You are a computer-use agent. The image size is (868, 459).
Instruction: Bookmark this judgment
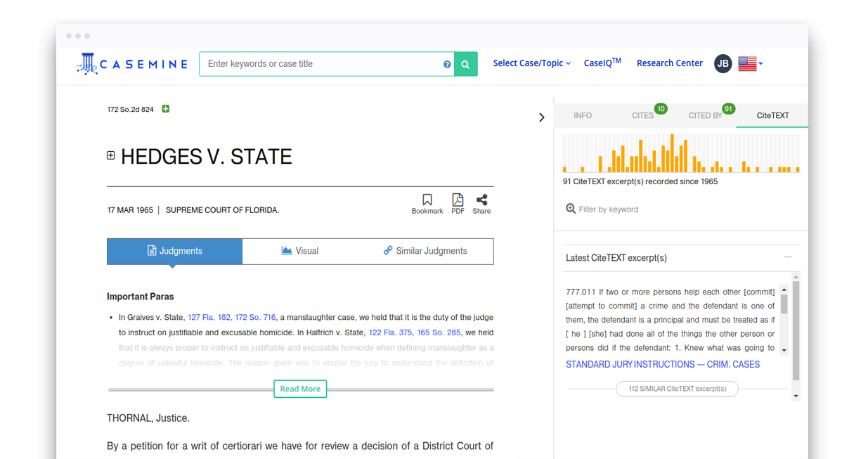[x=427, y=203]
